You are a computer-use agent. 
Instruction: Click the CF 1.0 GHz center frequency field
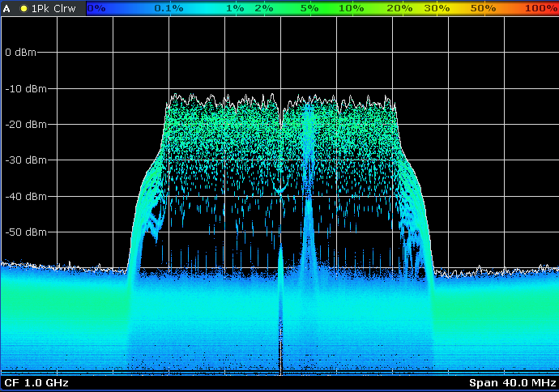click(36, 382)
